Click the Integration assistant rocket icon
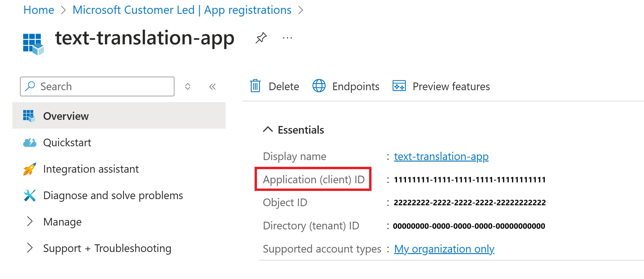The height and width of the screenshot is (279, 644). [x=30, y=169]
